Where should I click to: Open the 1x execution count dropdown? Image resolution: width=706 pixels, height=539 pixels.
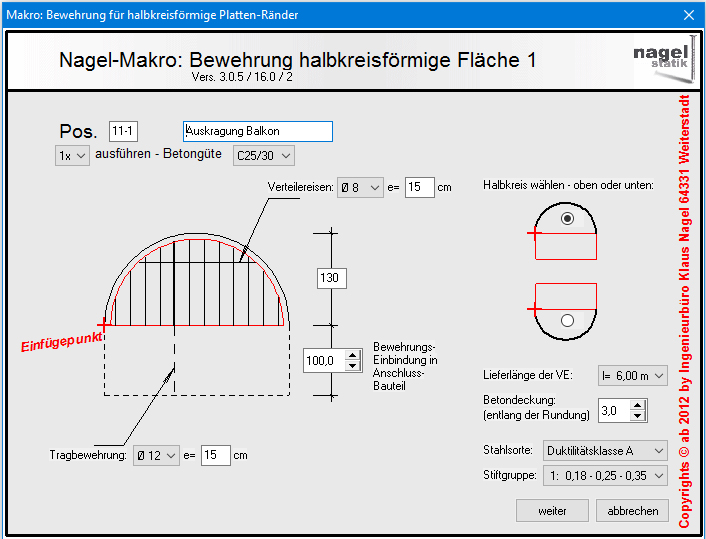point(71,155)
